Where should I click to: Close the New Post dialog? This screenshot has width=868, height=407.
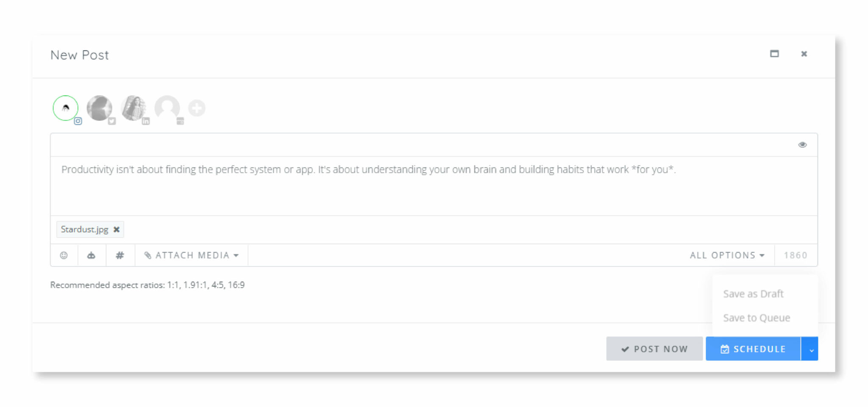804,54
